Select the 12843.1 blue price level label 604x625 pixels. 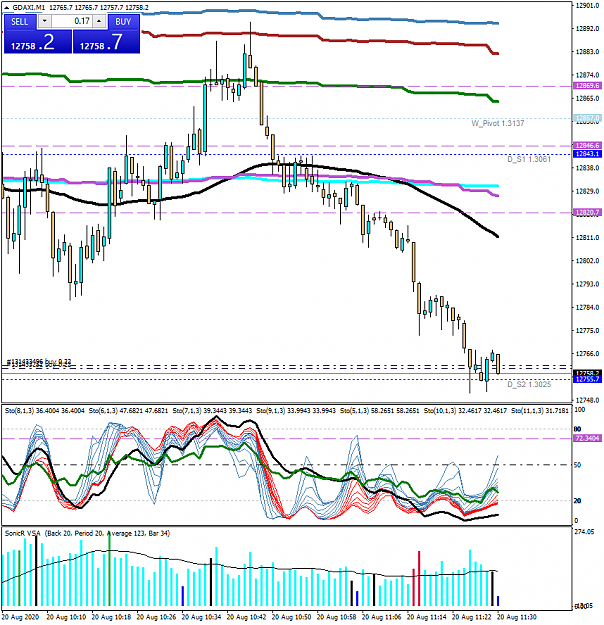click(587, 154)
